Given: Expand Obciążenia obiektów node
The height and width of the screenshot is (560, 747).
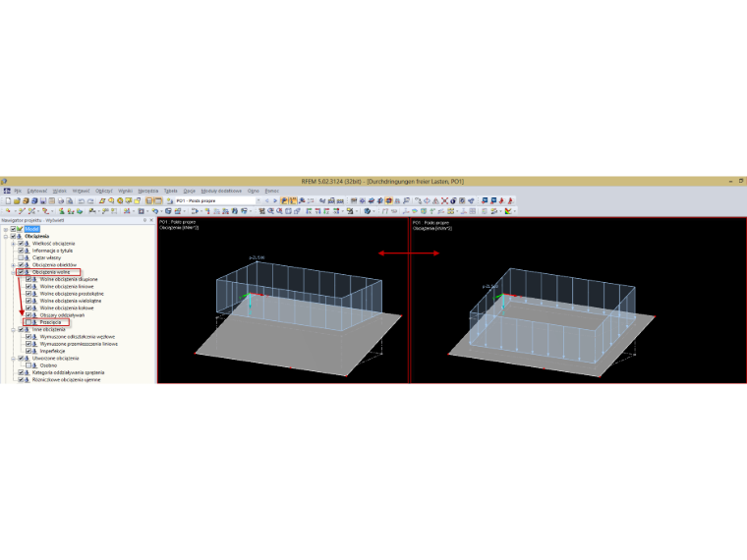Looking at the screenshot, I should click(14, 264).
